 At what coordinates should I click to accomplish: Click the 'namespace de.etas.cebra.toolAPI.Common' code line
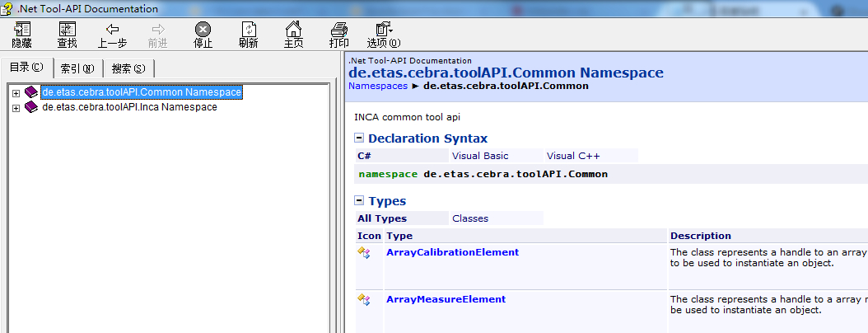(x=483, y=174)
